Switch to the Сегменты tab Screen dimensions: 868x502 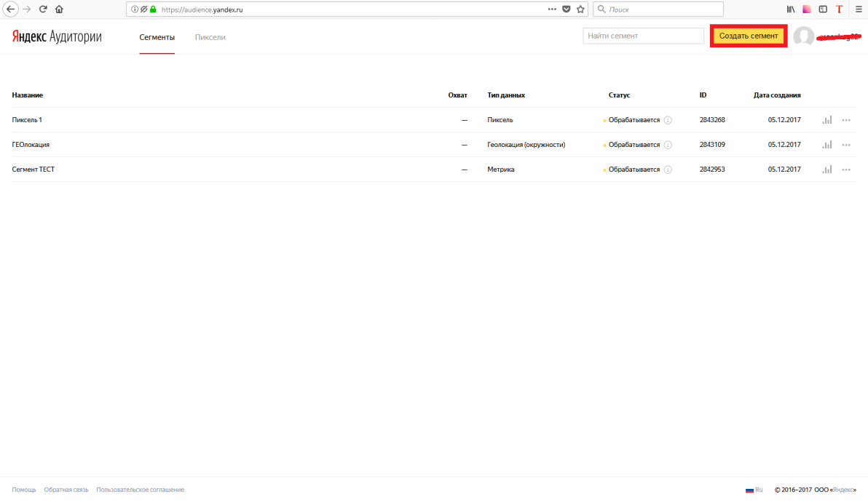[x=157, y=37]
